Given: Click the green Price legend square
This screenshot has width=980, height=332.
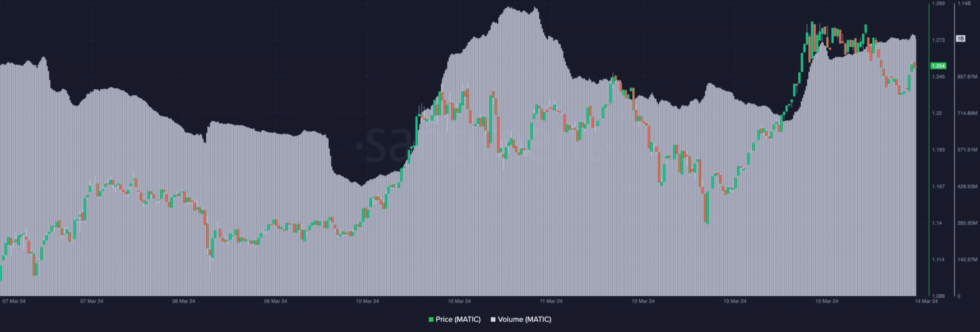Looking at the screenshot, I should tap(431, 319).
